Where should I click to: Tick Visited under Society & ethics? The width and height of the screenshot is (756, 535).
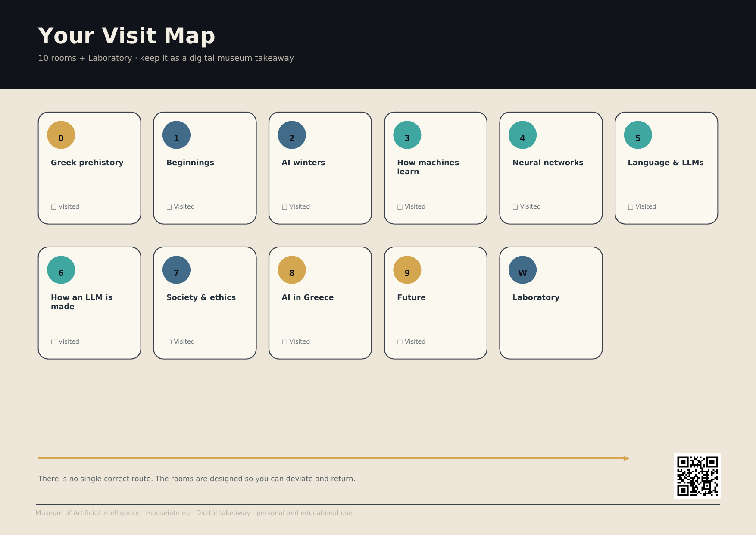click(169, 342)
